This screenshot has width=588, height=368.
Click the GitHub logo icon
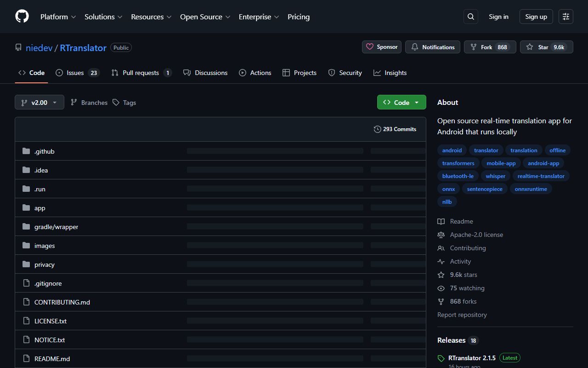[22, 17]
